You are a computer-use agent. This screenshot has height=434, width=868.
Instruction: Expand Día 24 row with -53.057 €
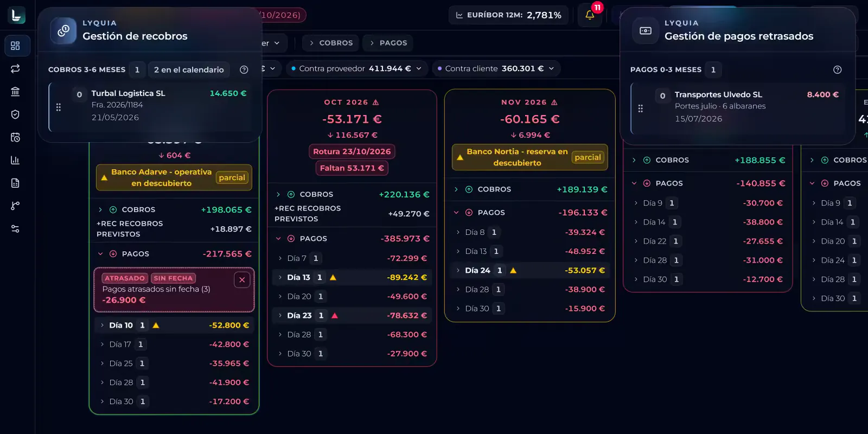530,270
